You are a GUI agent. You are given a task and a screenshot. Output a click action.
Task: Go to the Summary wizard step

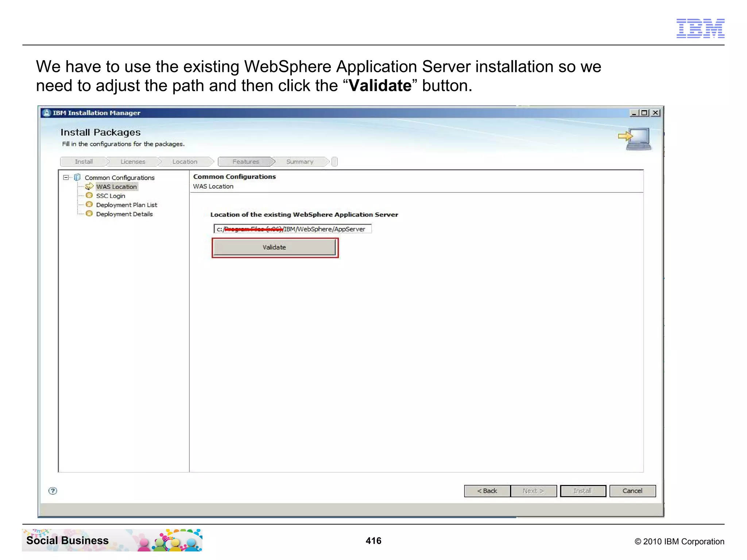300,162
